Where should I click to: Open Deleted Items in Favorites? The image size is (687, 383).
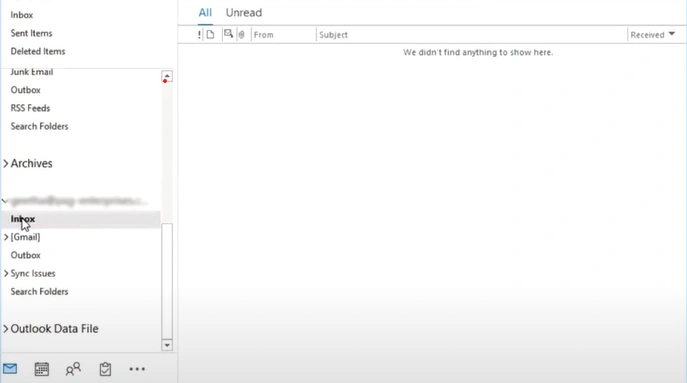pos(38,51)
